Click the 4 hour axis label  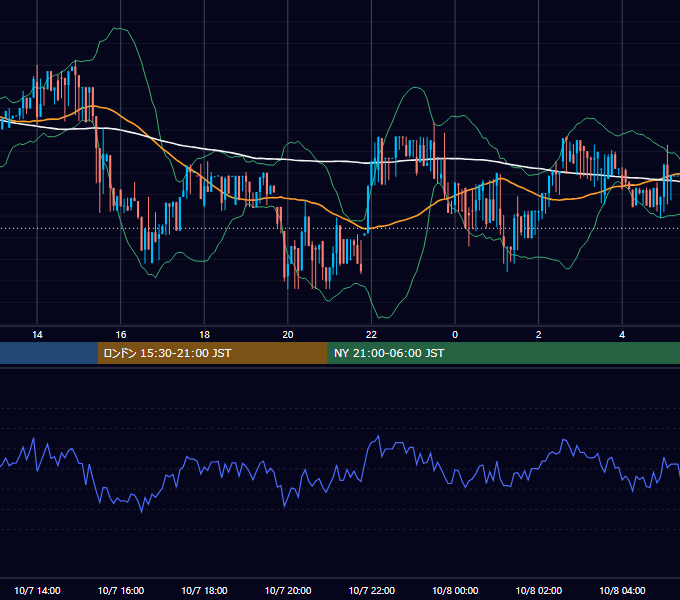point(622,335)
